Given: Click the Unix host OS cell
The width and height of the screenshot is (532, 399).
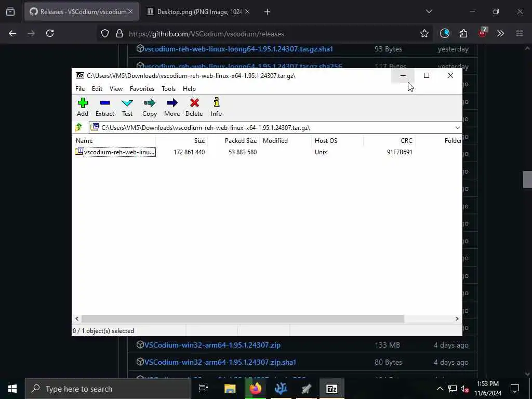Looking at the screenshot, I should click(321, 152).
